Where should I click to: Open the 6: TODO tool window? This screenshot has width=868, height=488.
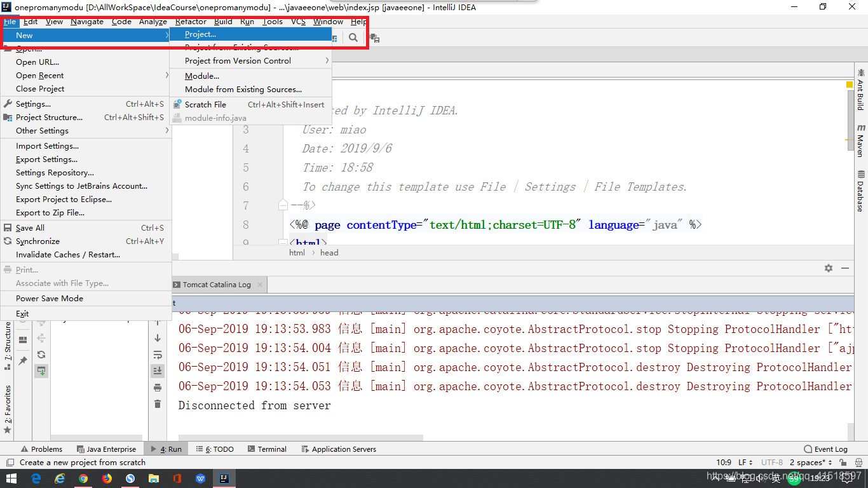pyautogui.click(x=215, y=449)
